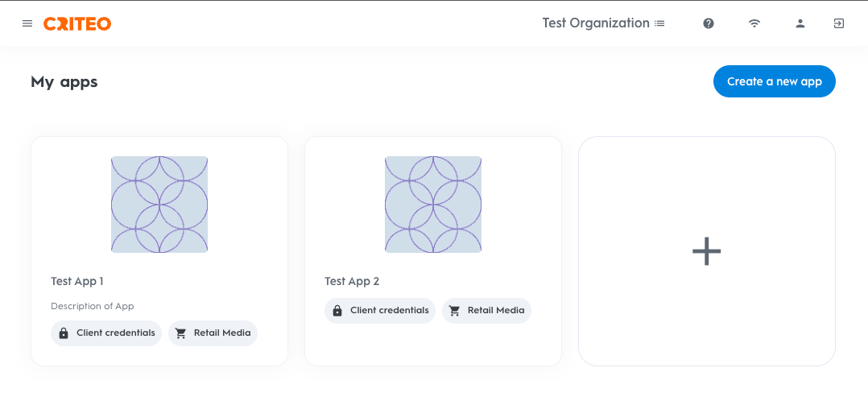Click the list icon beside Test Organization
Viewport: 868px width, 401px height.
[x=659, y=23]
